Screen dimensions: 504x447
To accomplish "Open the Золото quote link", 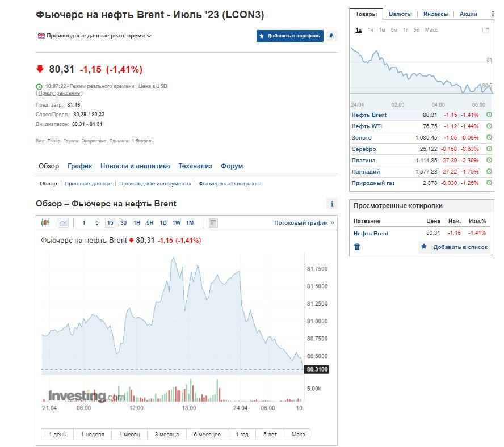I will click(362, 137).
